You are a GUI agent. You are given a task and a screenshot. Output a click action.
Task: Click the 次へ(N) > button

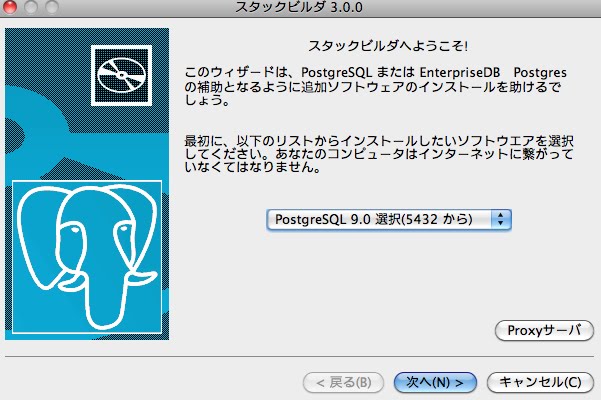[435, 382]
